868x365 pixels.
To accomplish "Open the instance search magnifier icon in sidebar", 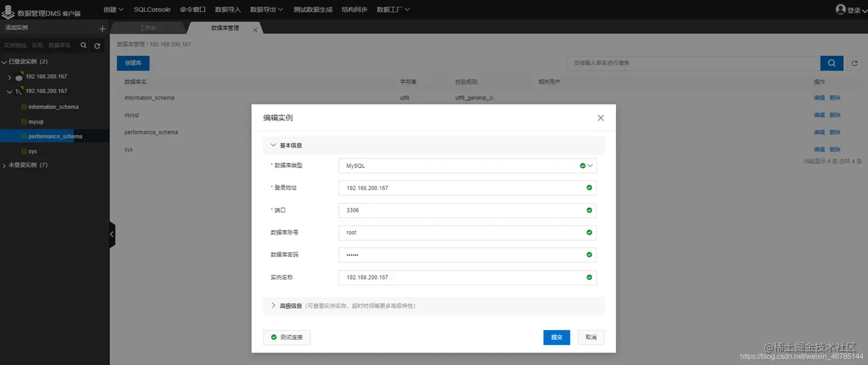I will (83, 45).
